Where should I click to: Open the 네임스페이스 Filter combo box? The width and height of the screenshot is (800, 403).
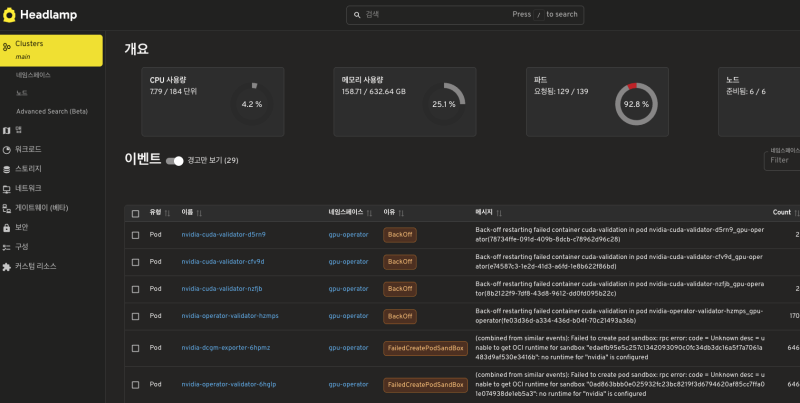coord(781,160)
